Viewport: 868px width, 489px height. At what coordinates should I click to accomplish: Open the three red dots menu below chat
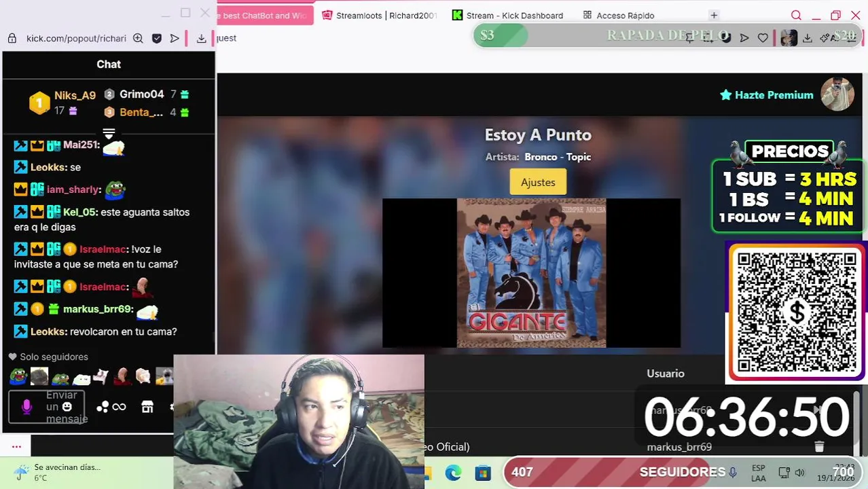[16, 446]
